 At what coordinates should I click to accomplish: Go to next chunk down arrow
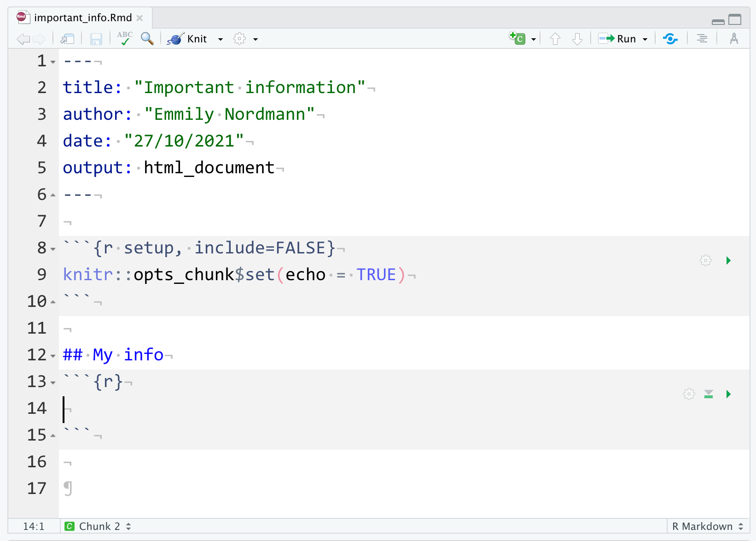pyautogui.click(x=577, y=39)
